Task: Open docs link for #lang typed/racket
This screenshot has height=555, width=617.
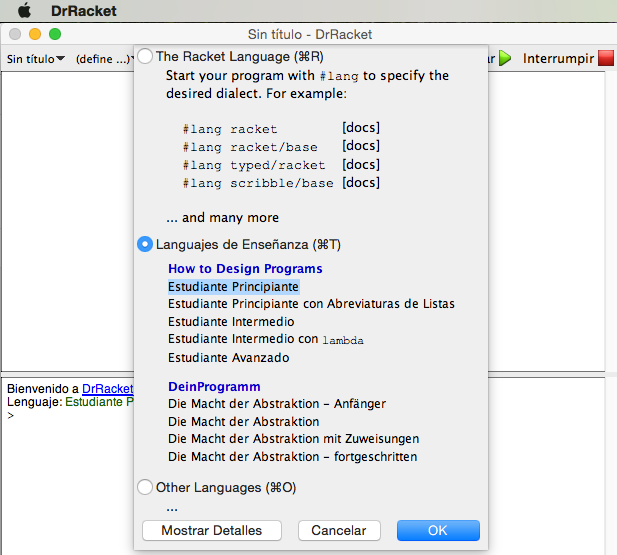Action: coord(361,164)
